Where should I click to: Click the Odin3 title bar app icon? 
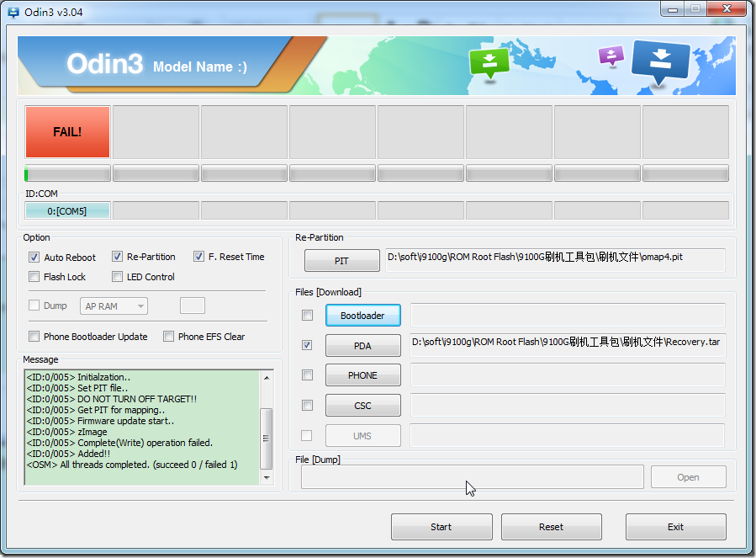click(13, 13)
